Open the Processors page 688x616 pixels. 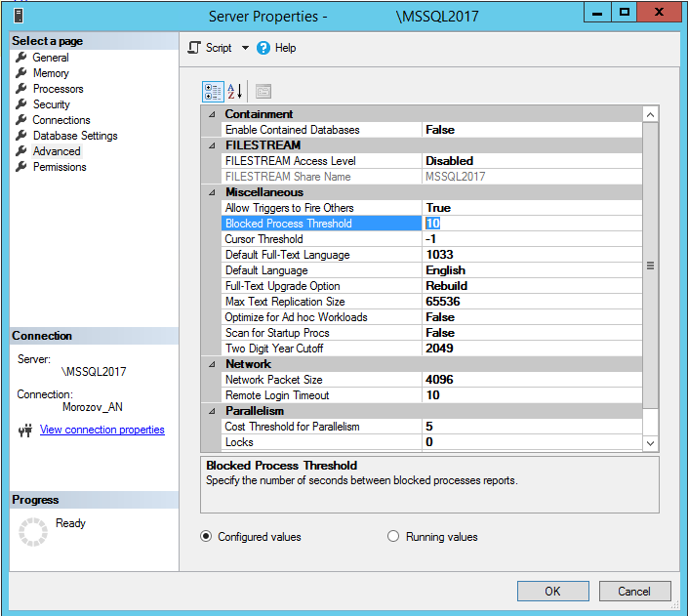(58, 89)
